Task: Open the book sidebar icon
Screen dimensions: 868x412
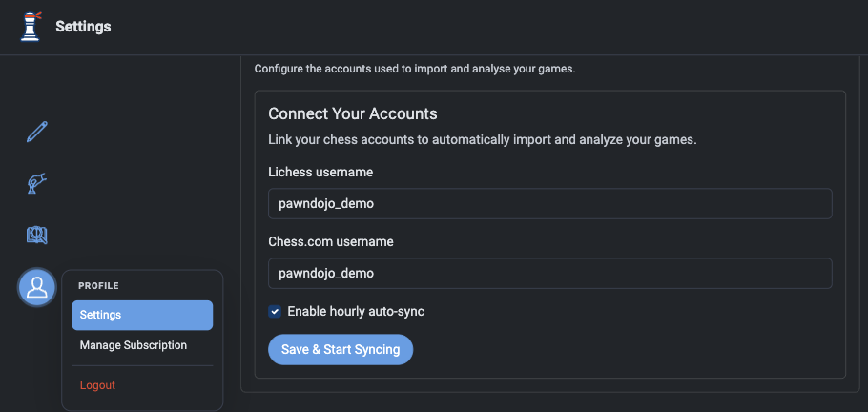Action: [37, 235]
